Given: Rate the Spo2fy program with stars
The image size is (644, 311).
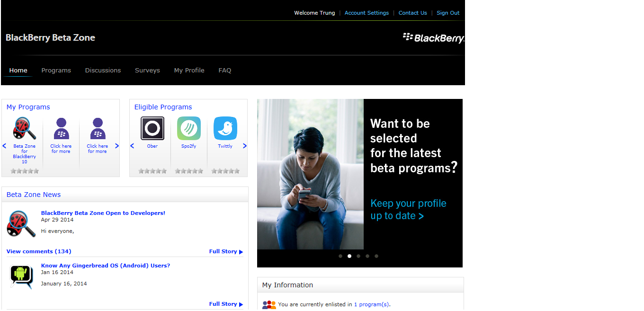Looking at the screenshot, I should pos(189,171).
